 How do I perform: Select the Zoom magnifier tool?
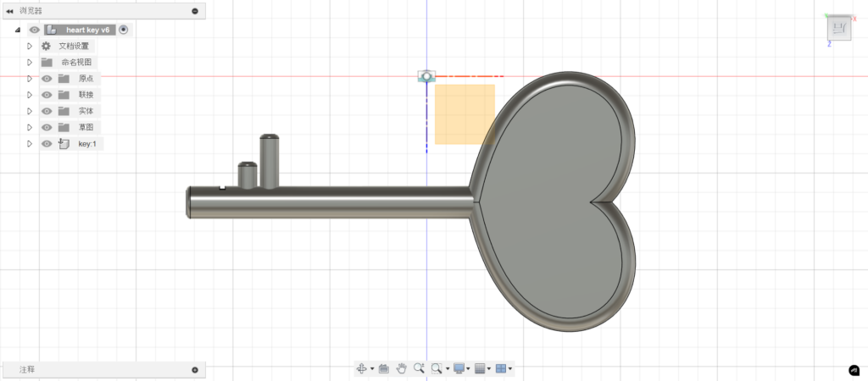[x=419, y=368]
